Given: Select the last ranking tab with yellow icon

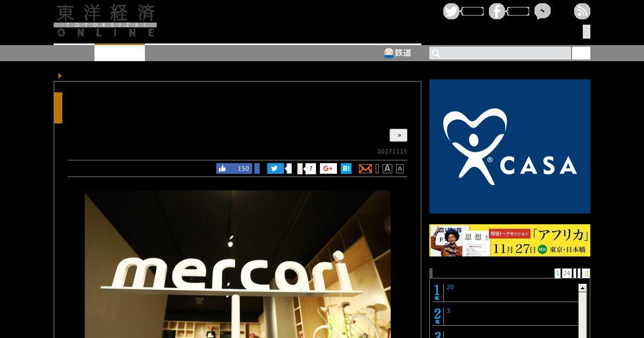Looking at the screenshot, I should point(587,273).
